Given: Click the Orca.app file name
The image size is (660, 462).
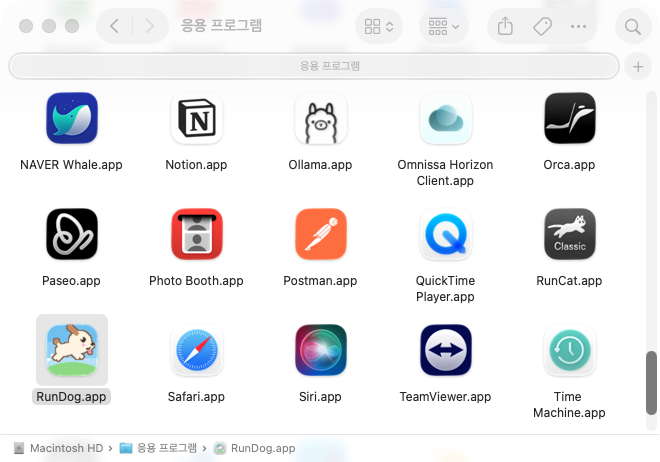Looking at the screenshot, I should coord(569,165).
